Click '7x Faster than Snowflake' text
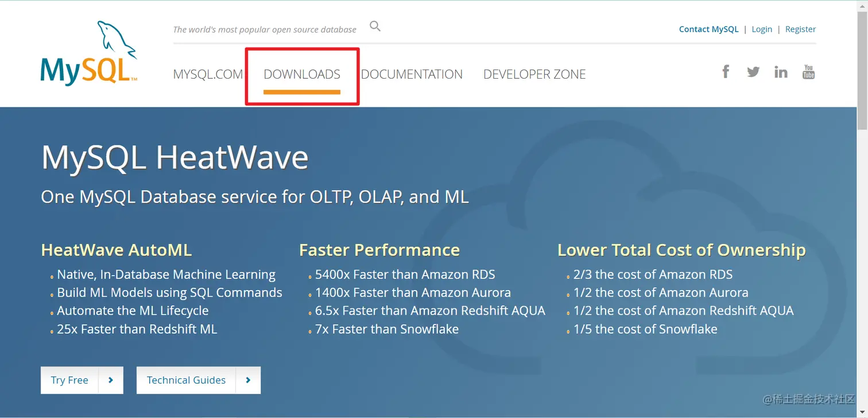Screen dimensions: 868x418 (x=387, y=329)
